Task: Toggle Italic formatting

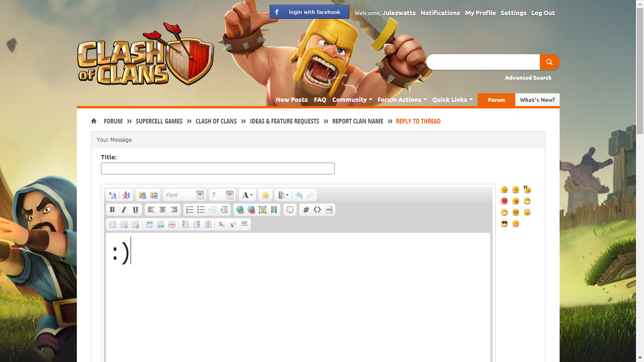Action: pyautogui.click(x=124, y=210)
